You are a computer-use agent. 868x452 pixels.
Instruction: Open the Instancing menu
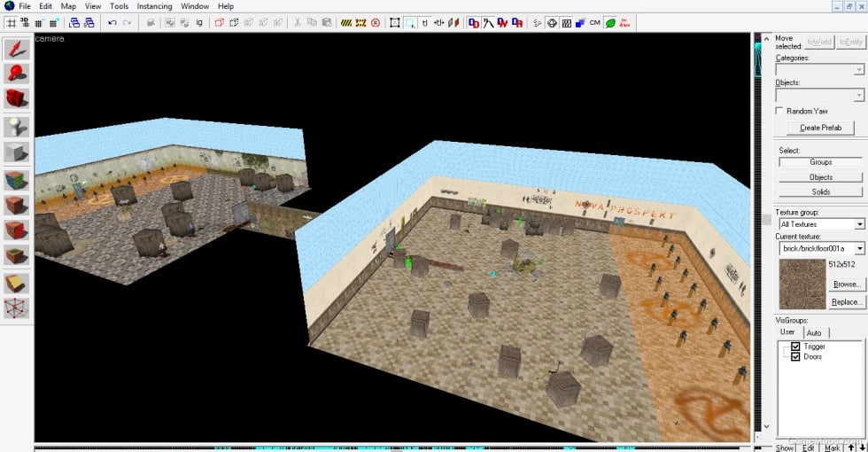click(x=154, y=6)
